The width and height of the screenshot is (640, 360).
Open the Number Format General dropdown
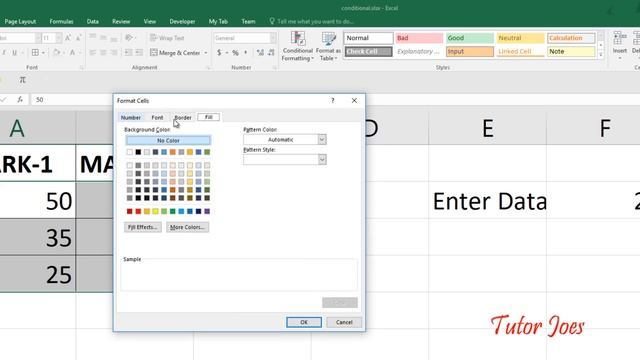pos(273,38)
